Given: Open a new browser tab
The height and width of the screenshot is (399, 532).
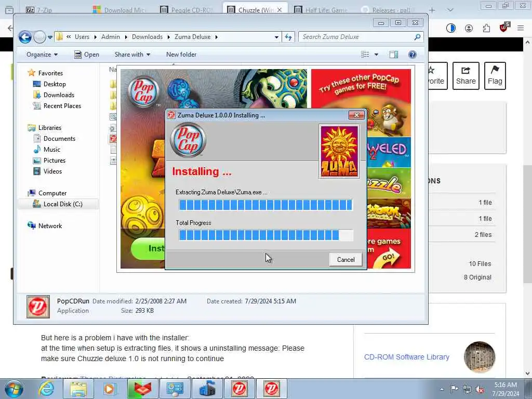Looking at the screenshot, I should click(x=432, y=10).
